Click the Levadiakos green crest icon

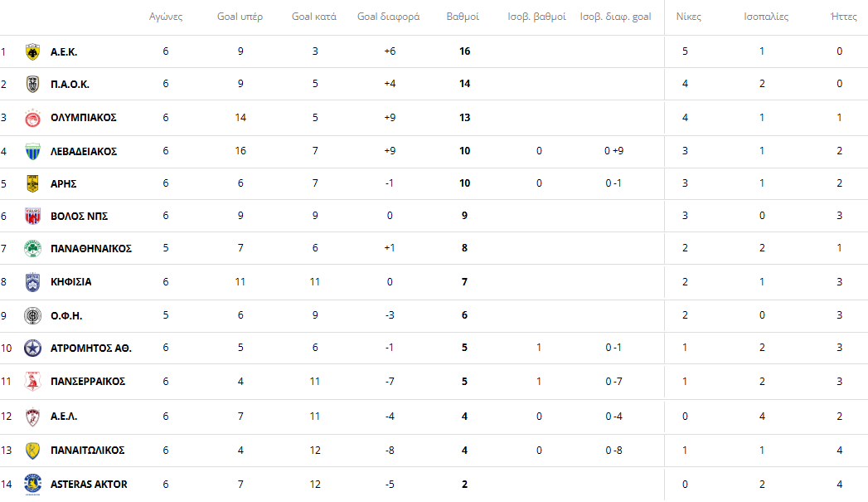pos(33,151)
